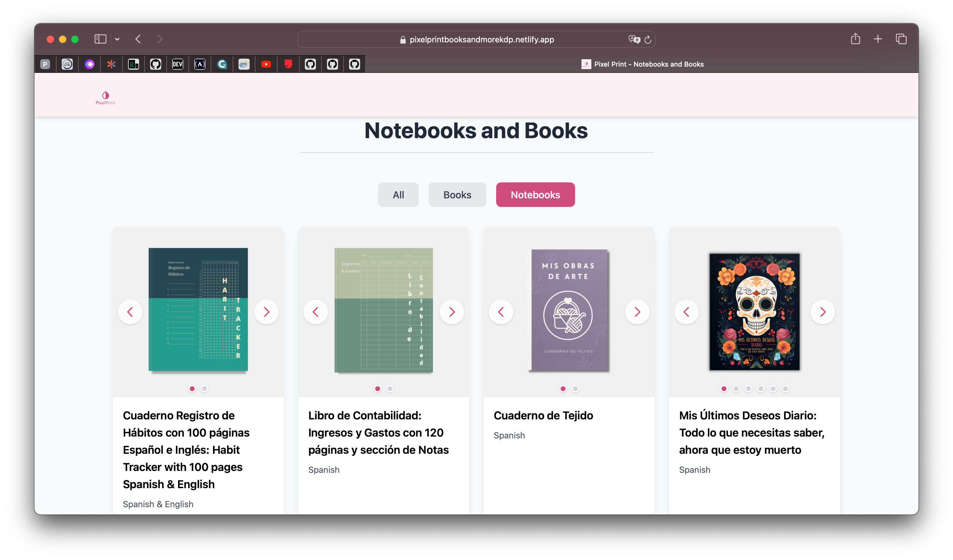Click the PixelPrint logo in the header
The width and height of the screenshot is (953, 560).
coord(105,98)
